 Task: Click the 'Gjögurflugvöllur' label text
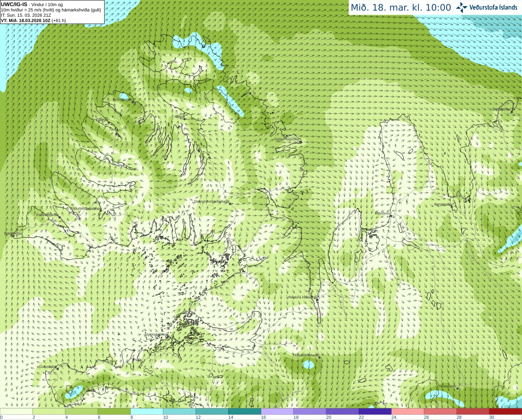coord(287,139)
